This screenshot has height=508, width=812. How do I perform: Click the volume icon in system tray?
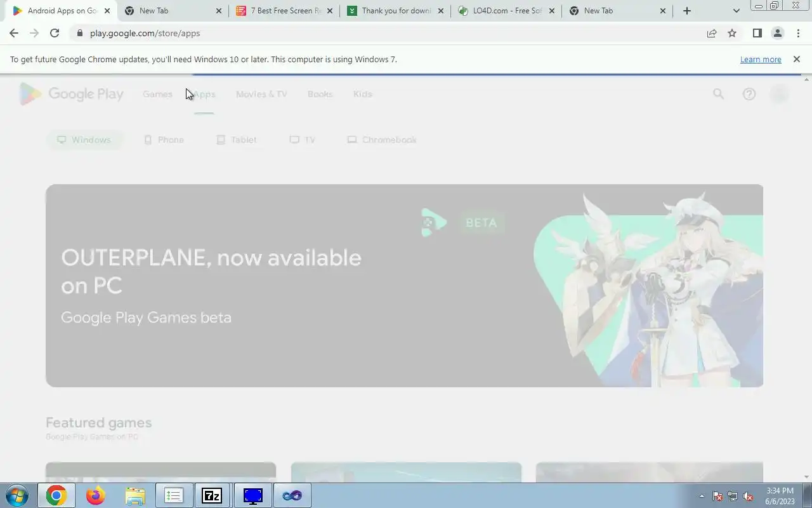[x=748, y=496]
